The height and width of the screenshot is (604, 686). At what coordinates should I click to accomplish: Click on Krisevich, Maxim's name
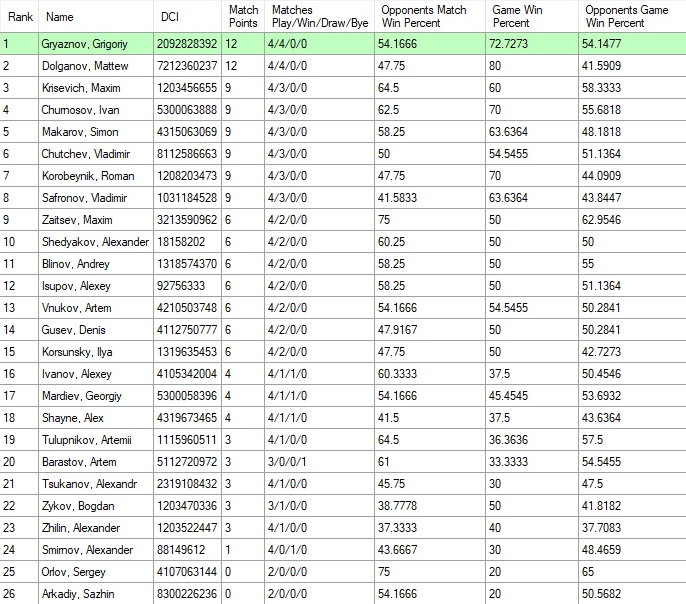[81, 88]
